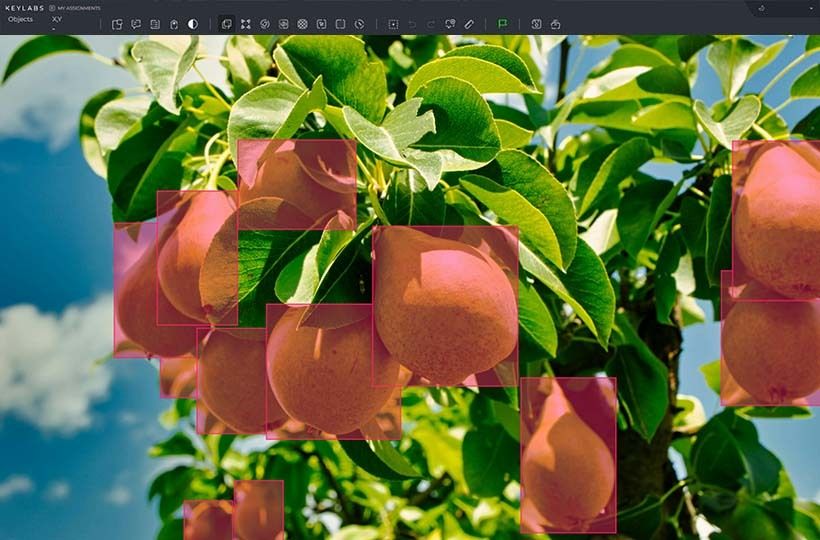
Task: Select the large center pear bounding box
Action: pyautogui.click(x=445, y=305)
